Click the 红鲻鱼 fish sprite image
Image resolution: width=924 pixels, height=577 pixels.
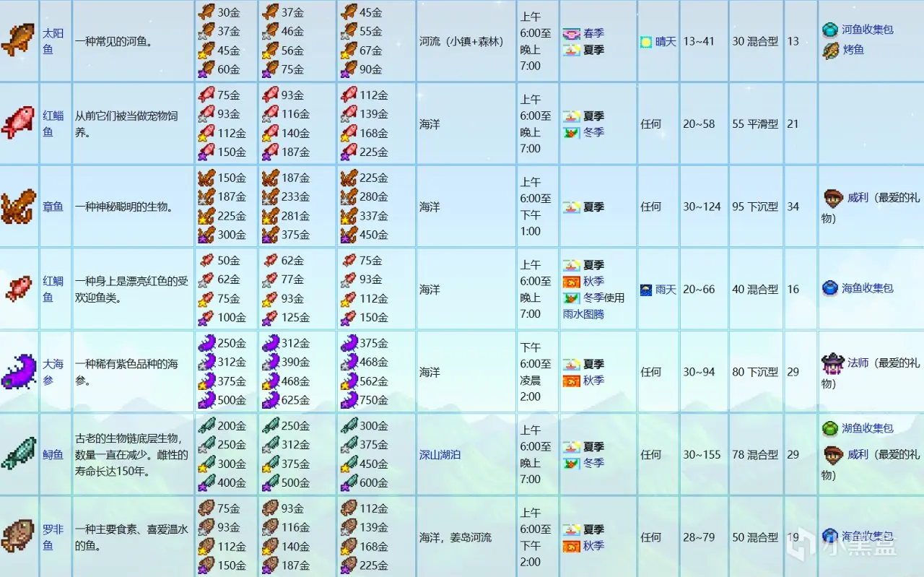pyautogui.click(x=18, y=123)
